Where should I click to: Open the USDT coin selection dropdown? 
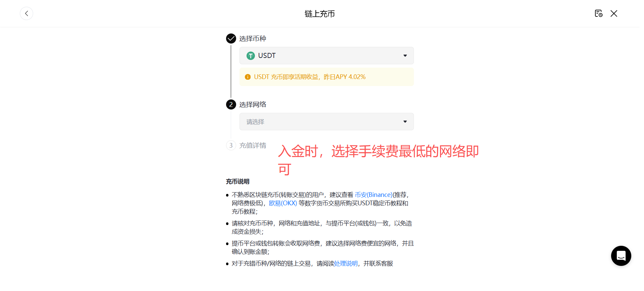[326, 56]
